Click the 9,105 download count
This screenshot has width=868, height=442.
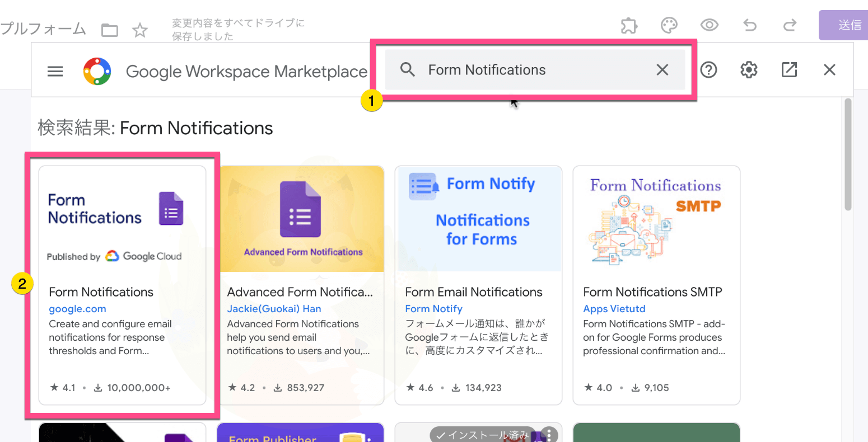click(651, 388)
